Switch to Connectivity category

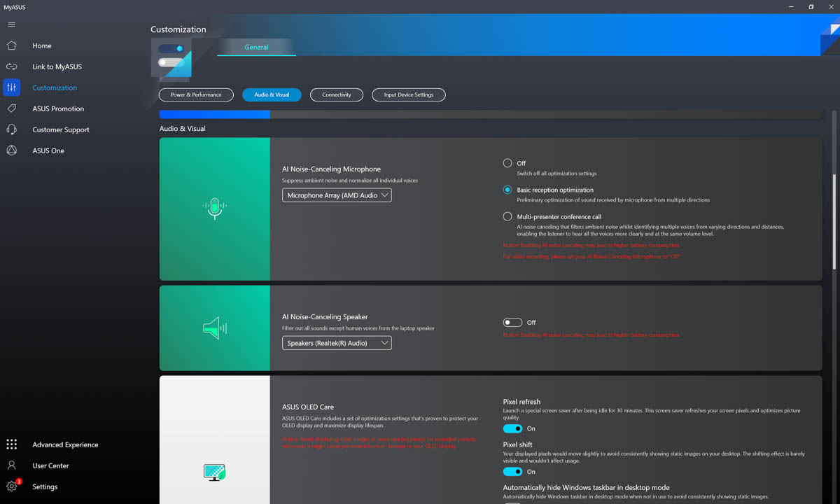(337, 94)
